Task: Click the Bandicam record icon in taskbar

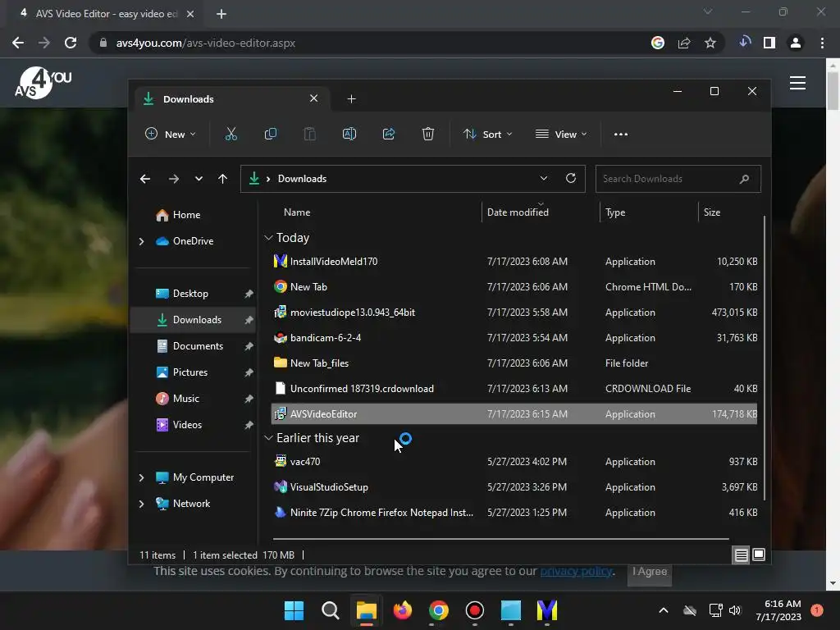Action: [x=475, y=610]
